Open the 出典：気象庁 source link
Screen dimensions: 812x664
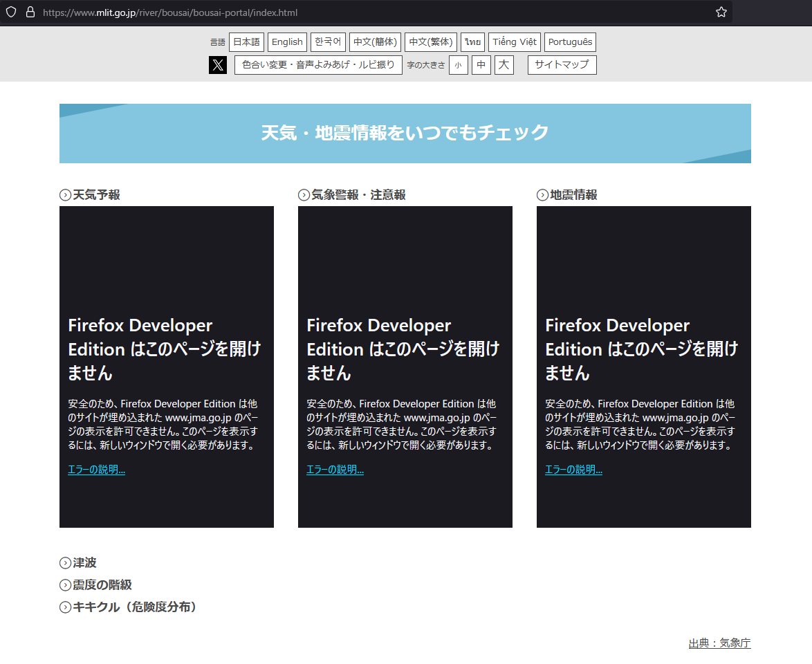[719, 643]
